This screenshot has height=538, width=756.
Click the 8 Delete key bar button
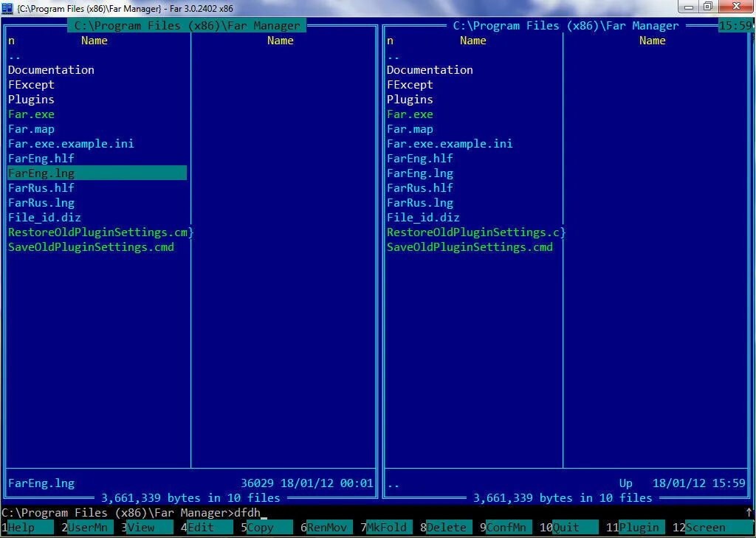(x=446, y=528)
